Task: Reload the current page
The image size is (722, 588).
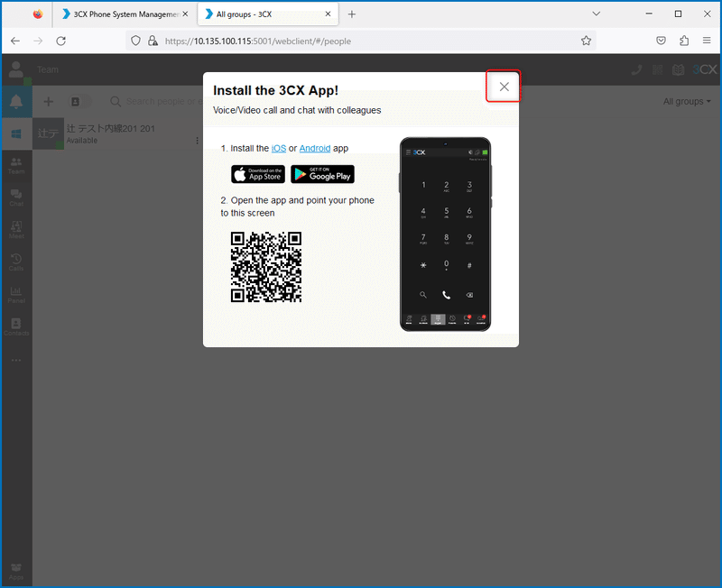Action: (x=60, y=41)
